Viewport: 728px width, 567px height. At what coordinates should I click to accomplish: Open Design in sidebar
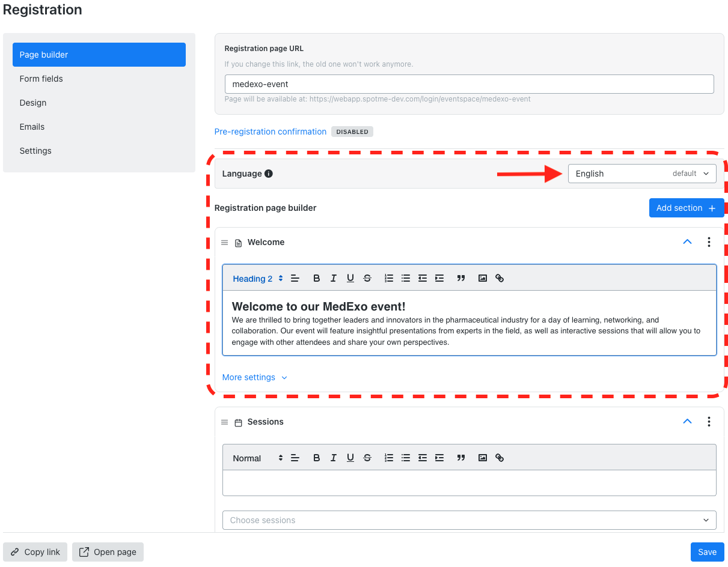(x=99, y=103)
